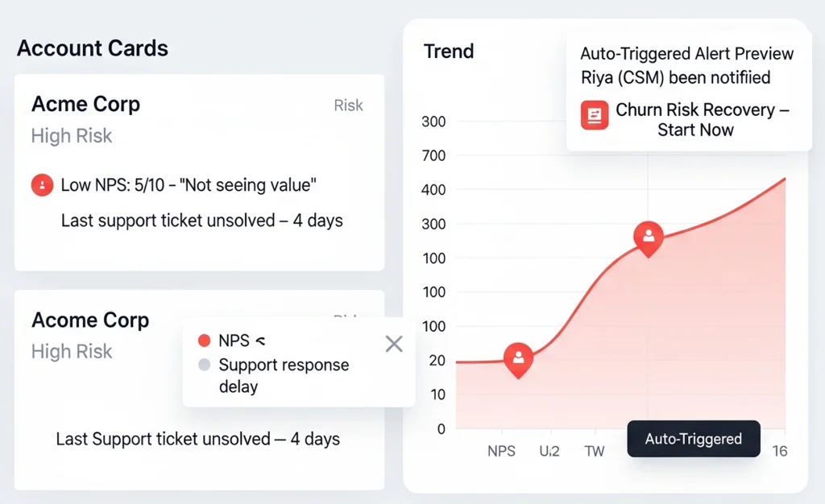The height and width of the screenshot is (504, 825).
Task: Click the upper person marker on trend line
Action: pos(648,237)
